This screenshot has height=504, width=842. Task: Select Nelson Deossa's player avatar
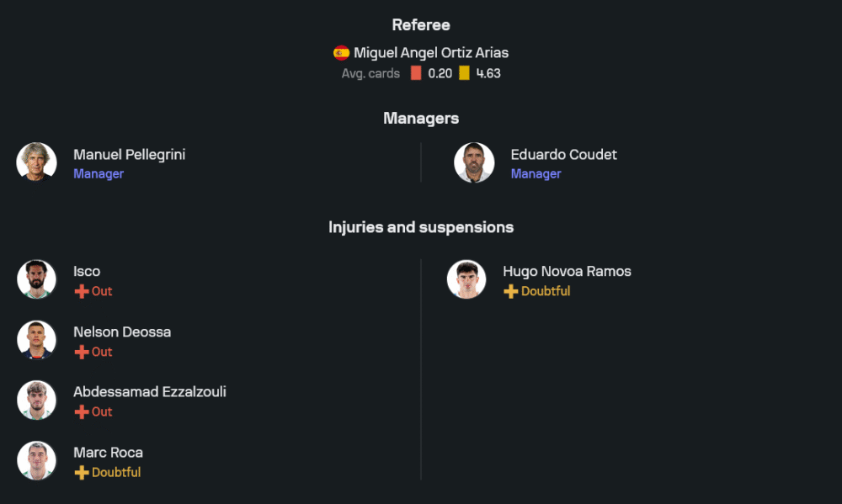(x=36, y=340)
